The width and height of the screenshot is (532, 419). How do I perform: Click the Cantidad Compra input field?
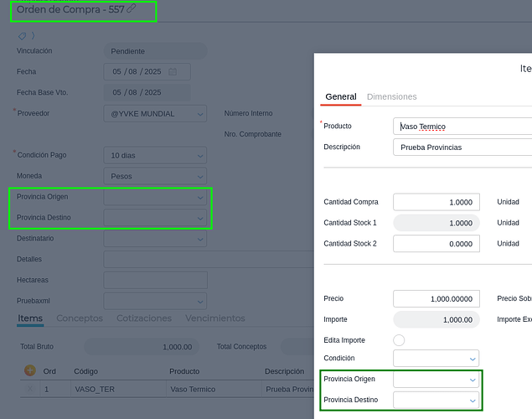[x=436, y=202]
